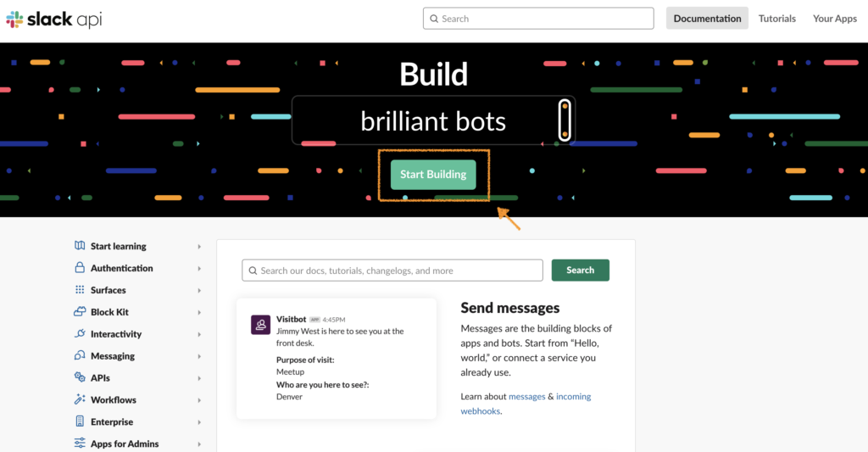Follow the incoming webhooks link

tap(526, 404)
